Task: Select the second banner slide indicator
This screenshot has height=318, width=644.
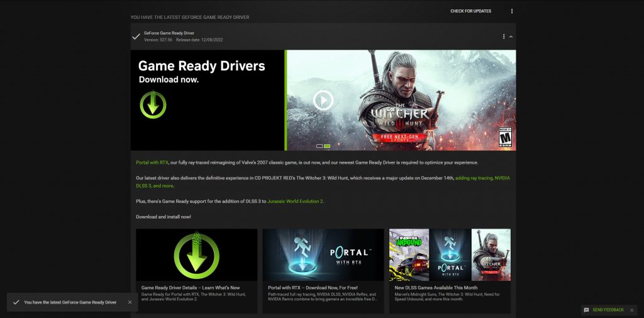Action: [327, 146]
